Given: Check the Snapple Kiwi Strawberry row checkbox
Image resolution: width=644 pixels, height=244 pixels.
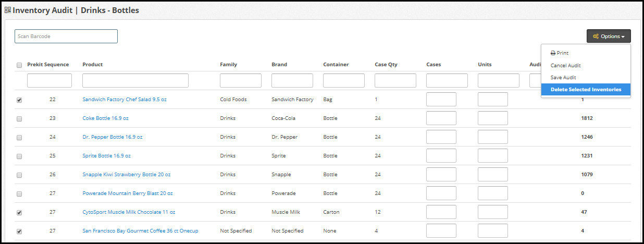Looking at the screenshot, I should 19,175.
